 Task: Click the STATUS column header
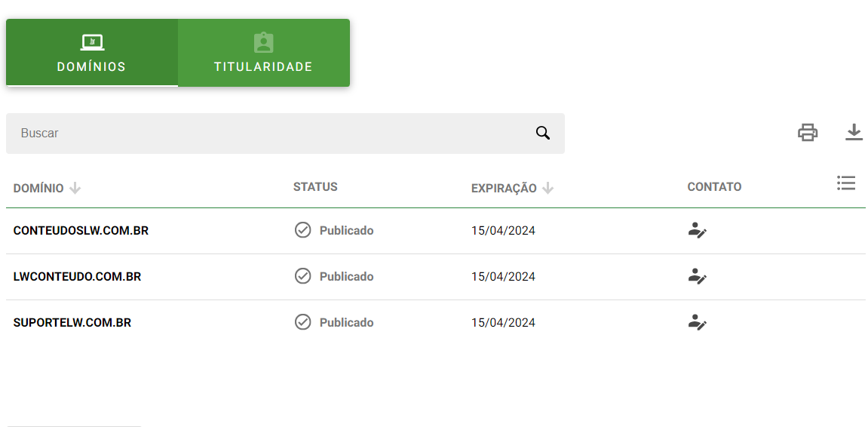pyautogui.click(x=315, y=186)
